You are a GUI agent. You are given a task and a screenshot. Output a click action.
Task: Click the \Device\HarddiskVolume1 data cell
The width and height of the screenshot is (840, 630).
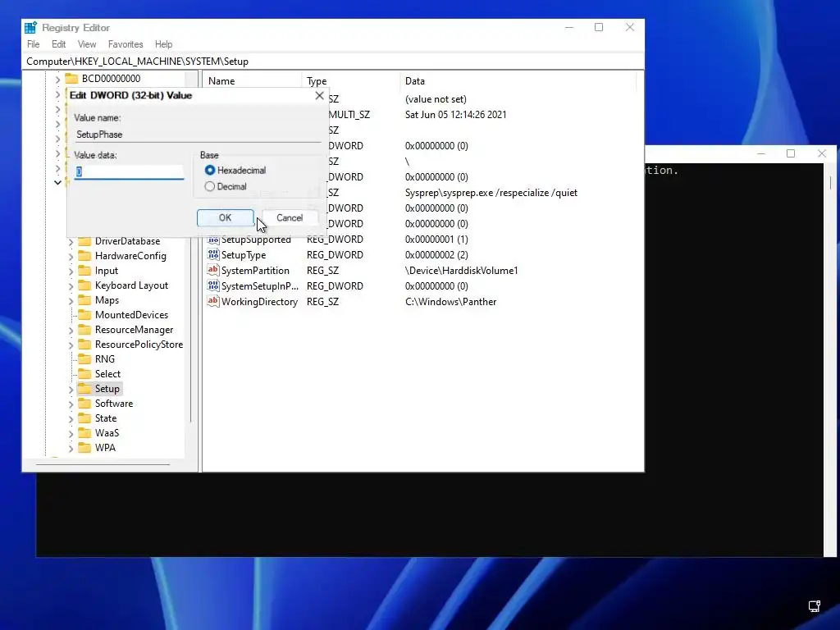(x=461, y=271)
